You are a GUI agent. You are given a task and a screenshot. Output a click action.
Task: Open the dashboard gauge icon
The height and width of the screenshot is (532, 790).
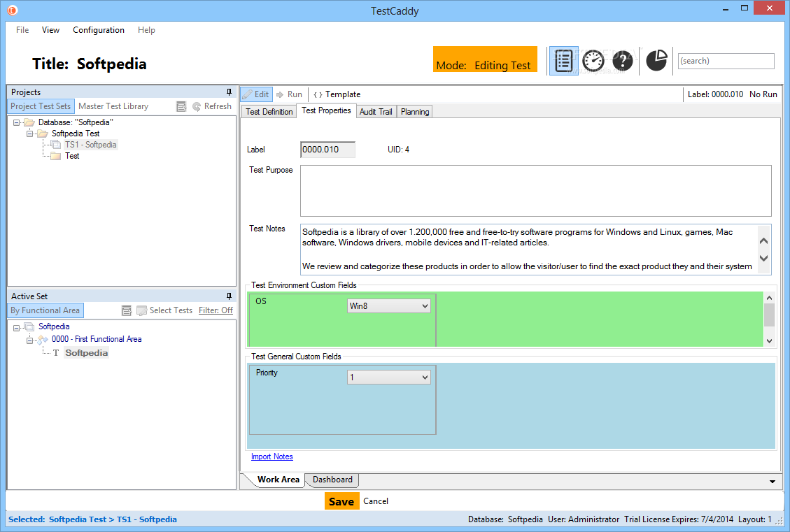(593, 61)
